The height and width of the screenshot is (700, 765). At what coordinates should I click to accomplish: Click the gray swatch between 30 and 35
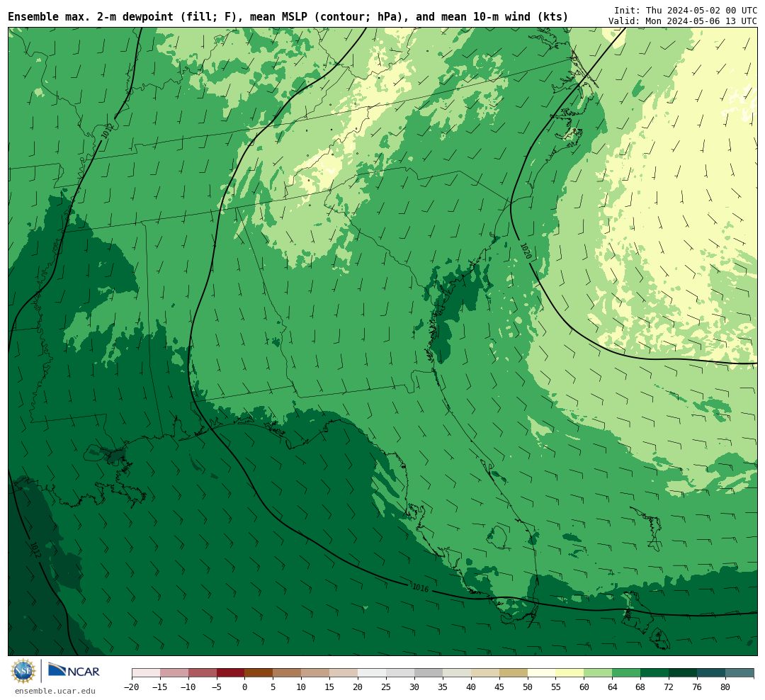pyautogui.click(x=429, y=673)
